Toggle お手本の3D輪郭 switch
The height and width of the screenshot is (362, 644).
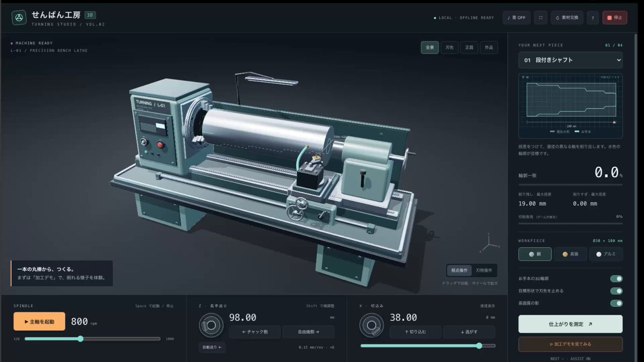point(617,279)
